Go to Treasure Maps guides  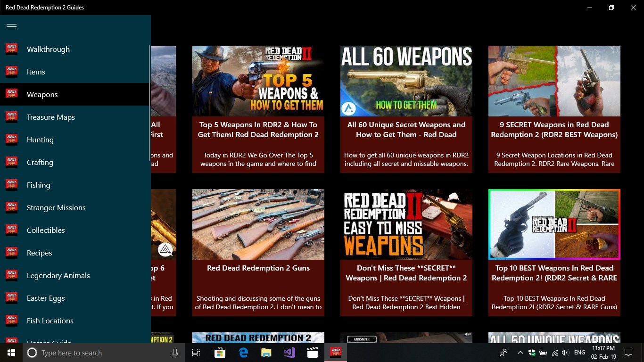(74, 117)
